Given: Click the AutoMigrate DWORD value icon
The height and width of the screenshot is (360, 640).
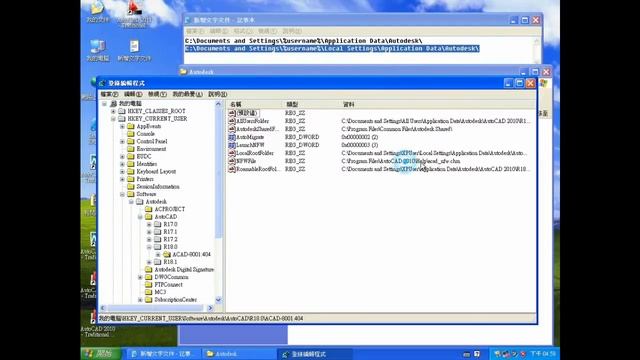Looking at the screenshot, I should click(232, 137).
